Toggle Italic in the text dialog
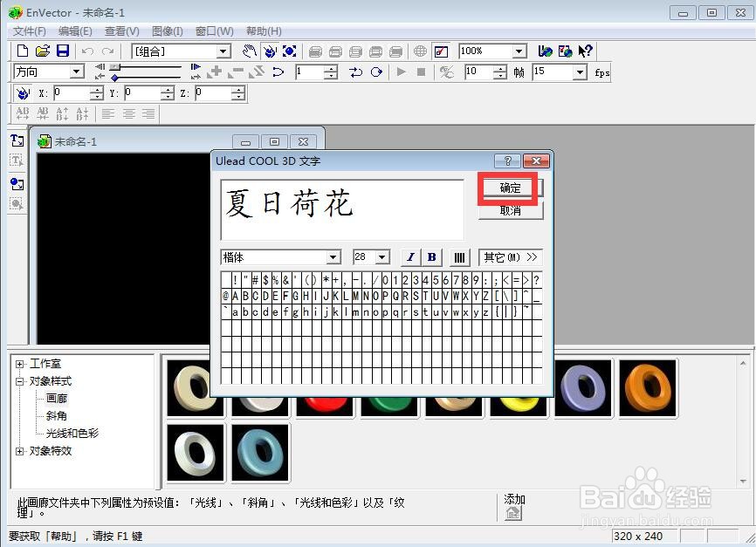Viewport: 756px width, 547px height. point(410,257)
